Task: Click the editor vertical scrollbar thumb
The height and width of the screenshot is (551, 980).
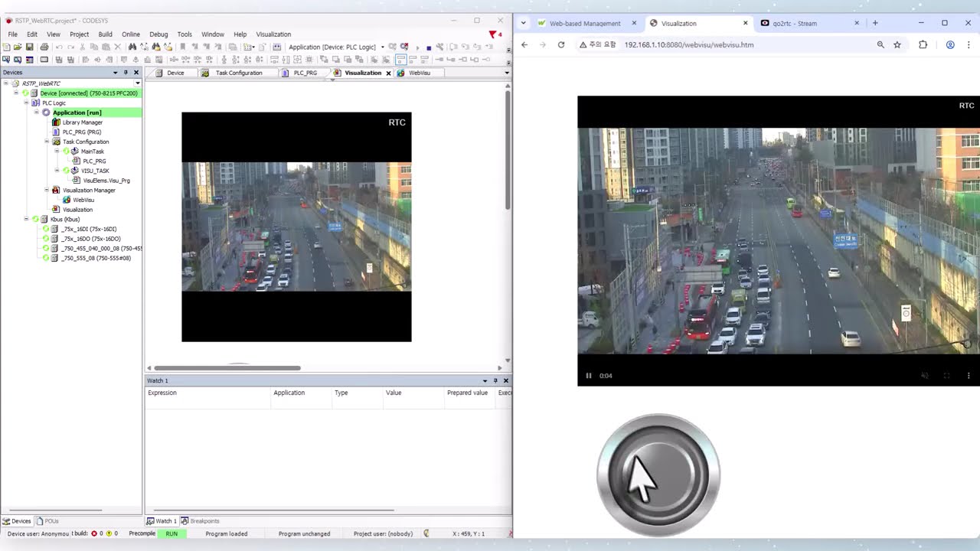Action: click(507, 150)
